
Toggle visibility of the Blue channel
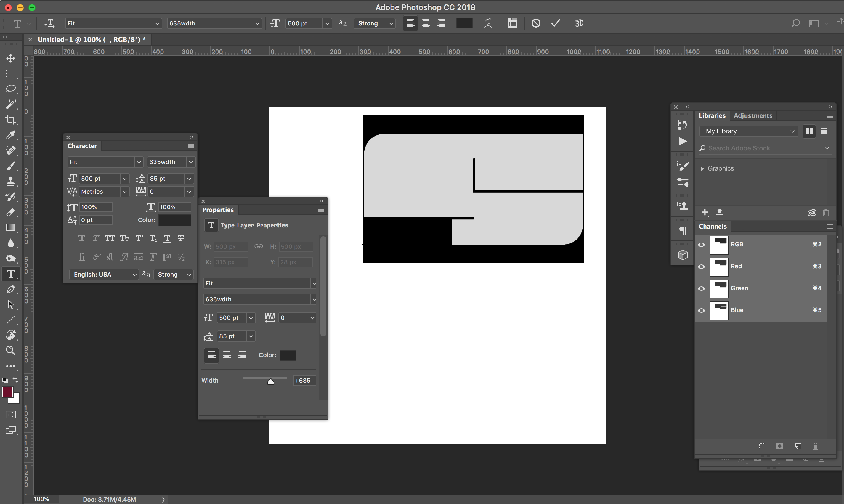click(701, 310)
